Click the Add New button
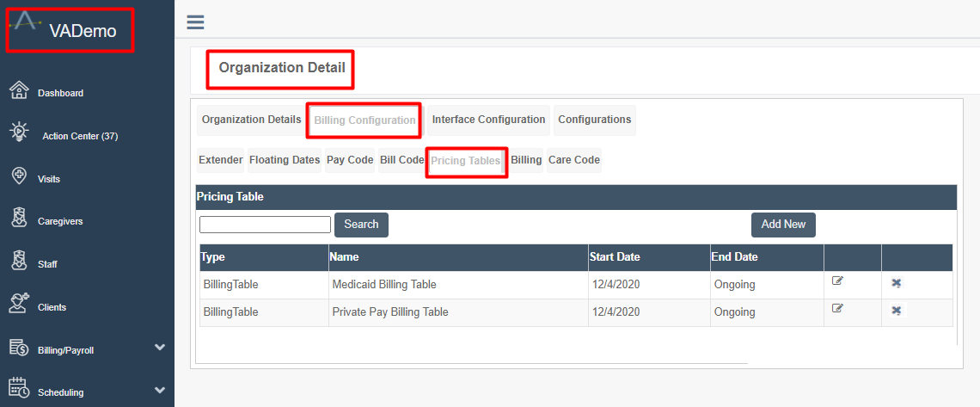Image resolution: width=980 pixels, height=407 pixels. click(x=783, y=225)
